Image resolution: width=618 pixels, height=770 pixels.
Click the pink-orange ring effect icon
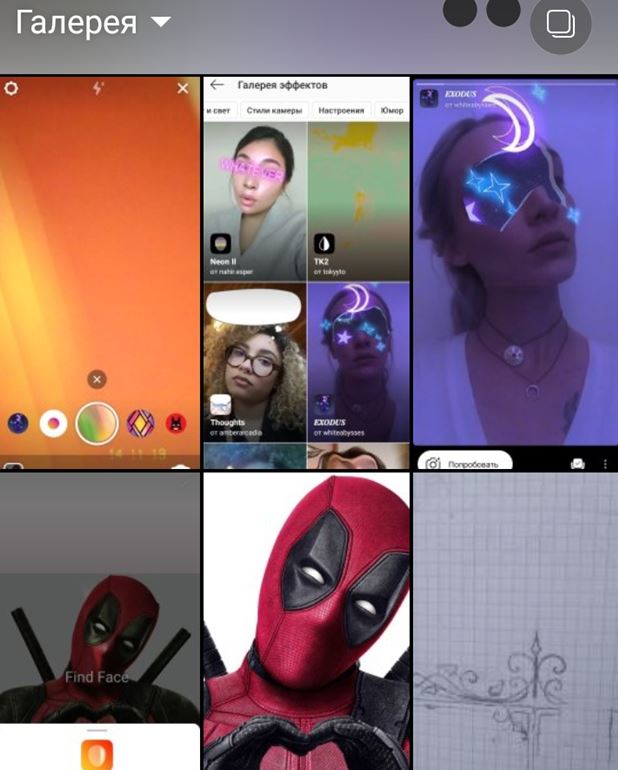pyautogui.click(x=54, y=423)
